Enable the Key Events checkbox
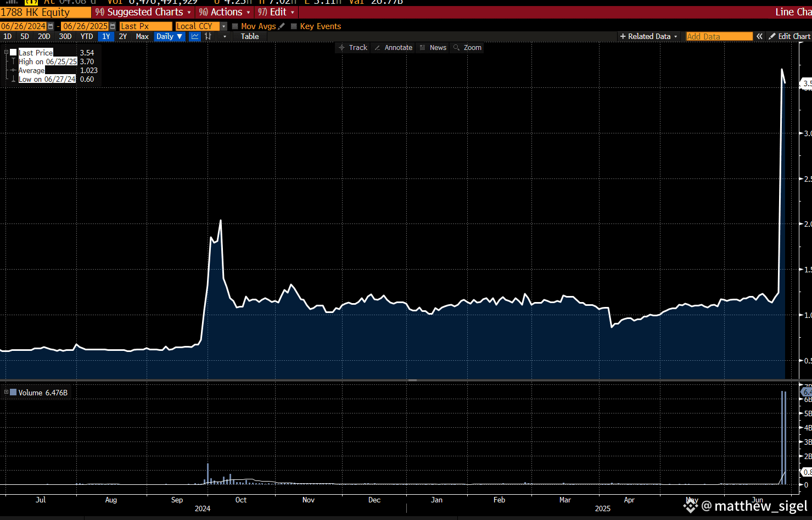This screenshot has width=812, height=520. click(294, 26)
